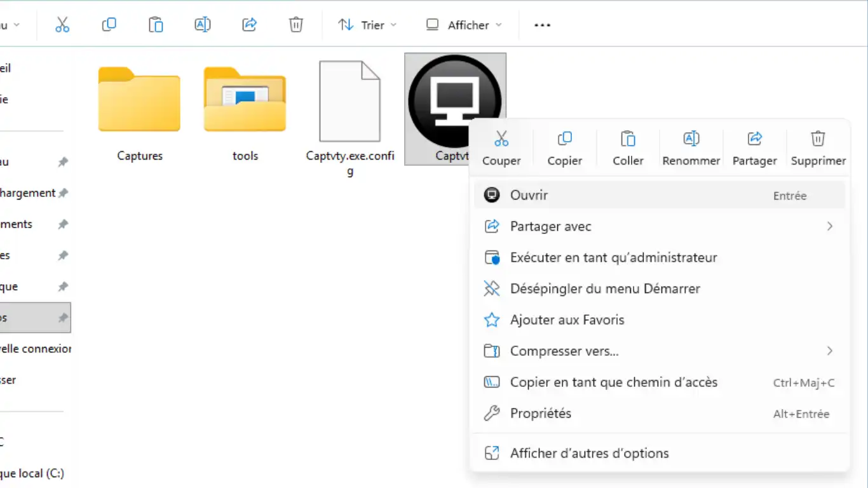Open the Afficher view dropdown
The width and height of the screenshot is (868, 488).
pyautogui.click(x=464, y=25)
